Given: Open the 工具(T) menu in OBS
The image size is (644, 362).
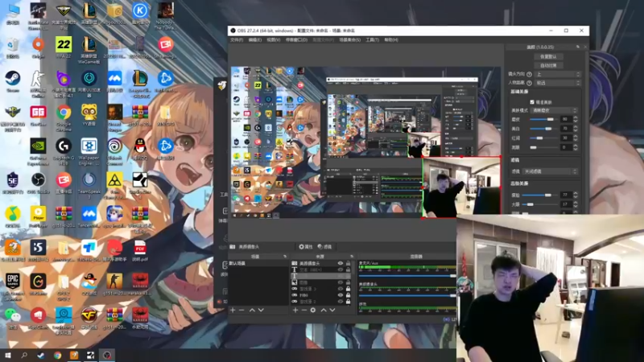Looking at the screenshot, I should (x=373, y=39).
